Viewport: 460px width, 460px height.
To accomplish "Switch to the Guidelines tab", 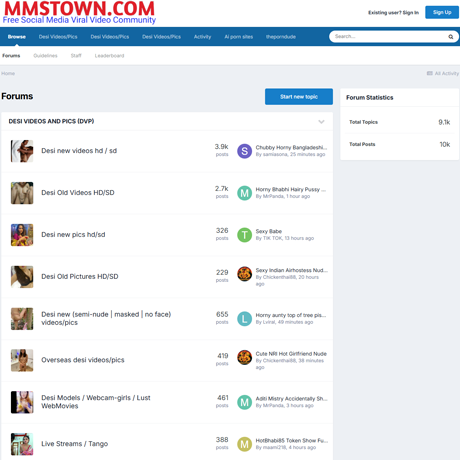I will pos(45,56).
